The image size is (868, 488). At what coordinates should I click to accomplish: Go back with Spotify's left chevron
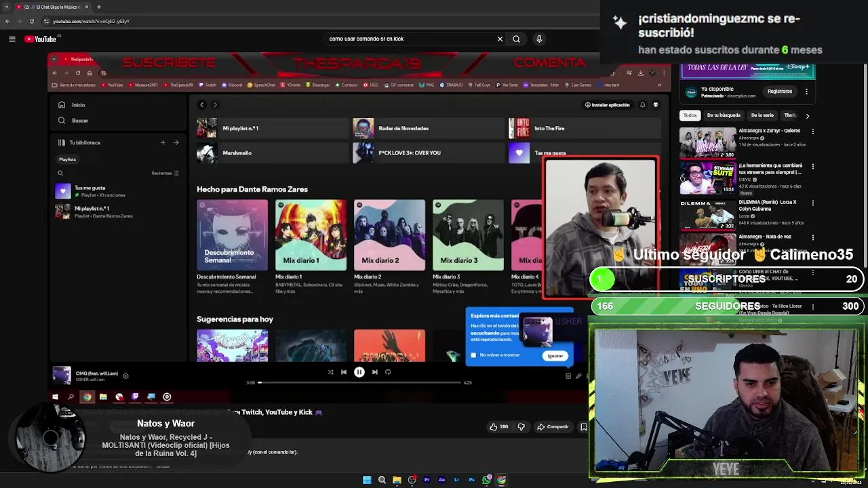[201, 105]
